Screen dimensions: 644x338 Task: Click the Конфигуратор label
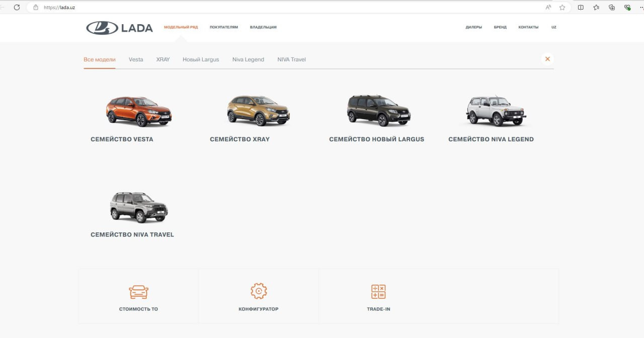click(x=259, y=309)
